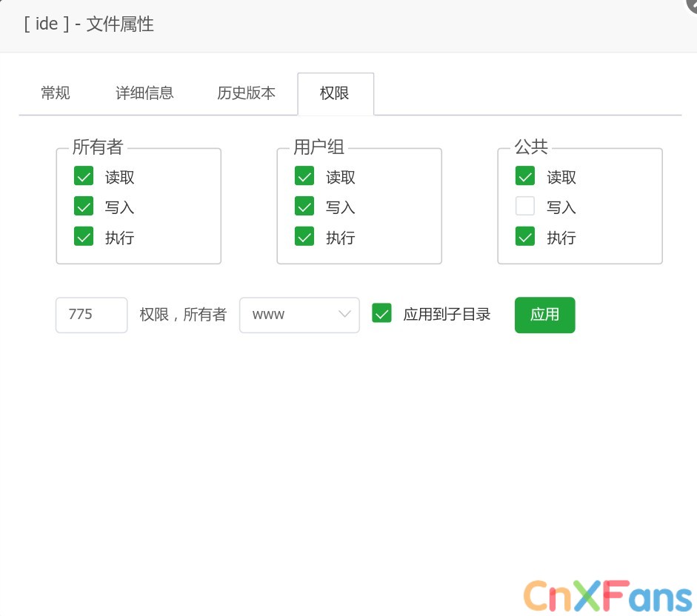Uncheck public 读取 permission

pos(525,176)
